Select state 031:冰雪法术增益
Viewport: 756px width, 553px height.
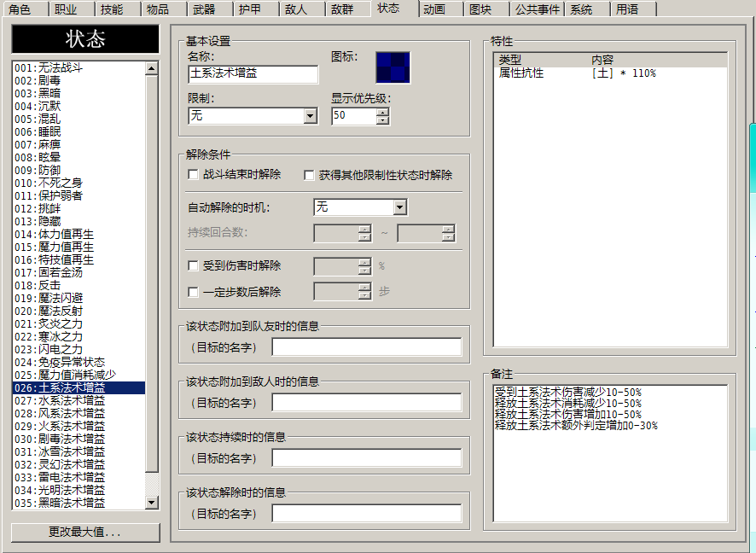pyautogui.click(x=79, y=451)
